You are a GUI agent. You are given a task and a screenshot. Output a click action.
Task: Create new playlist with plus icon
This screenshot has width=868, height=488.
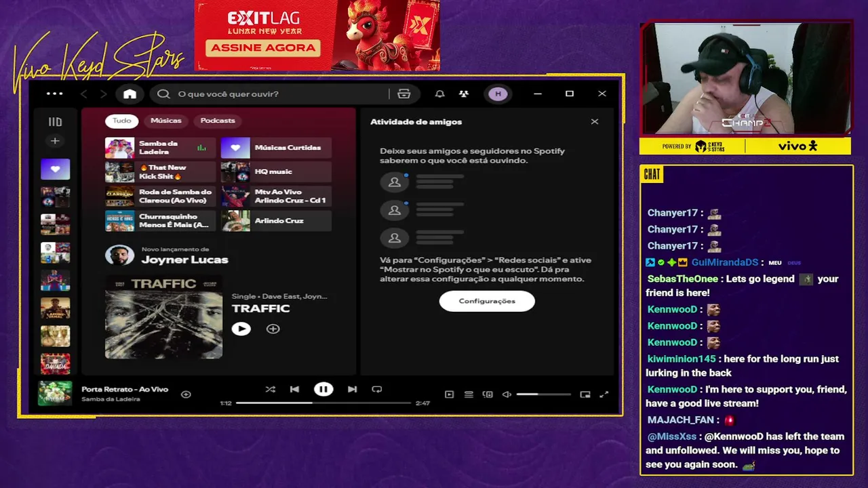point(55,141)
